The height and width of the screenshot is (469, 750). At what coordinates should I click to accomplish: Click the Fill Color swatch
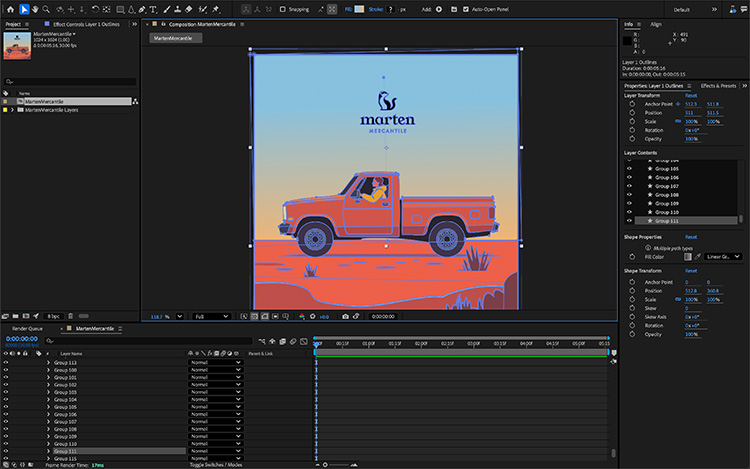tap(687, 256)
